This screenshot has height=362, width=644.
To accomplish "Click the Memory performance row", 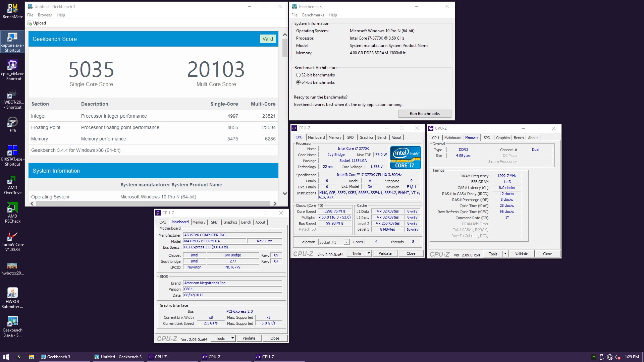I will (153, 139).
